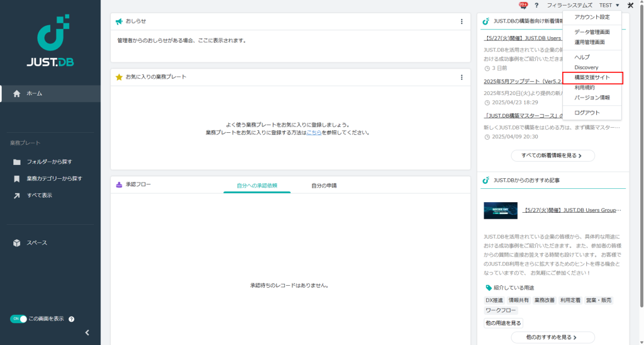The width and height of the screenshot is (644, 345).
Task: Click the 情報共有 tag
Action: pos(519,300)
